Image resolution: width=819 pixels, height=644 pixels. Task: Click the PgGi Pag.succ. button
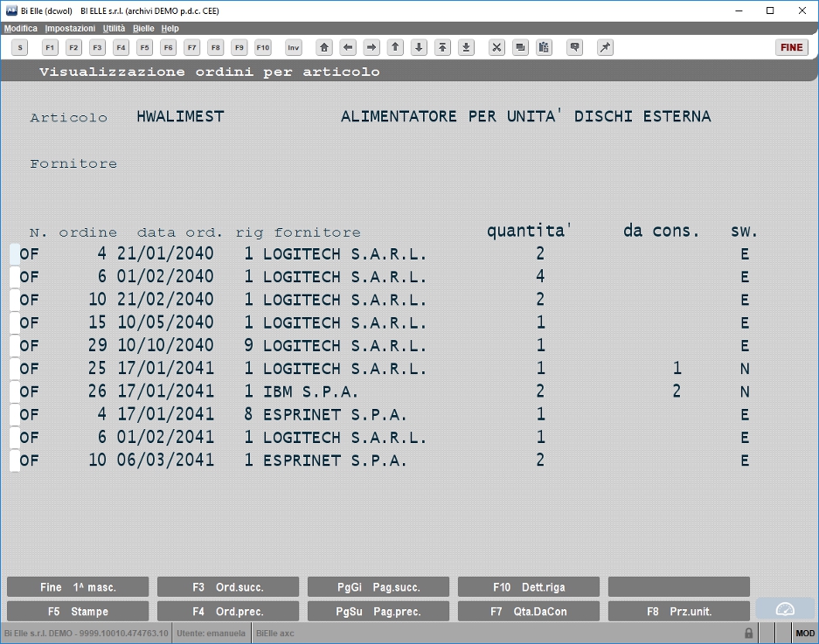pos(378,587)
